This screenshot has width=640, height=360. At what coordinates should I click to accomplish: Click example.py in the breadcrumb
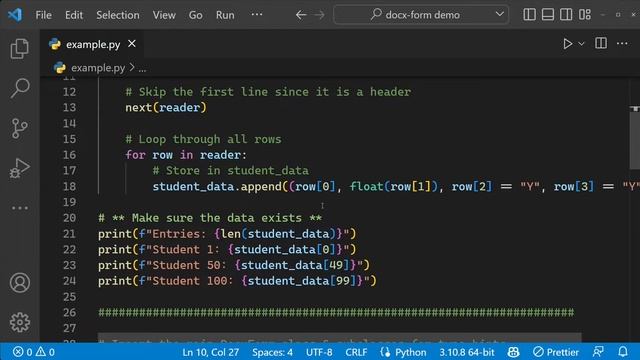(98, 68)
